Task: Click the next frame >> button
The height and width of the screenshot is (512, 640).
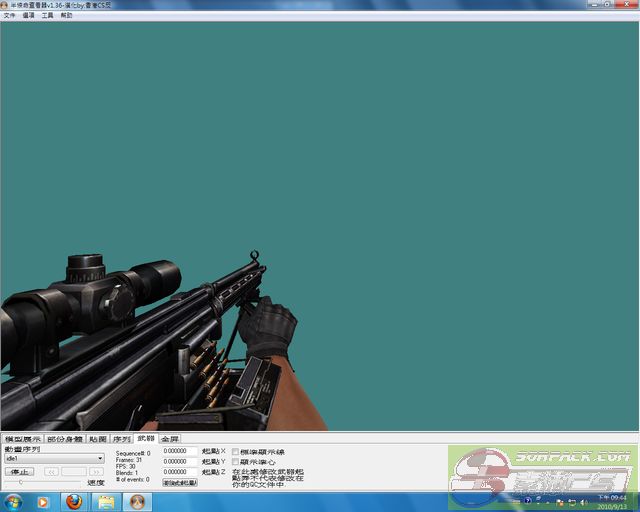Action: 96,471
